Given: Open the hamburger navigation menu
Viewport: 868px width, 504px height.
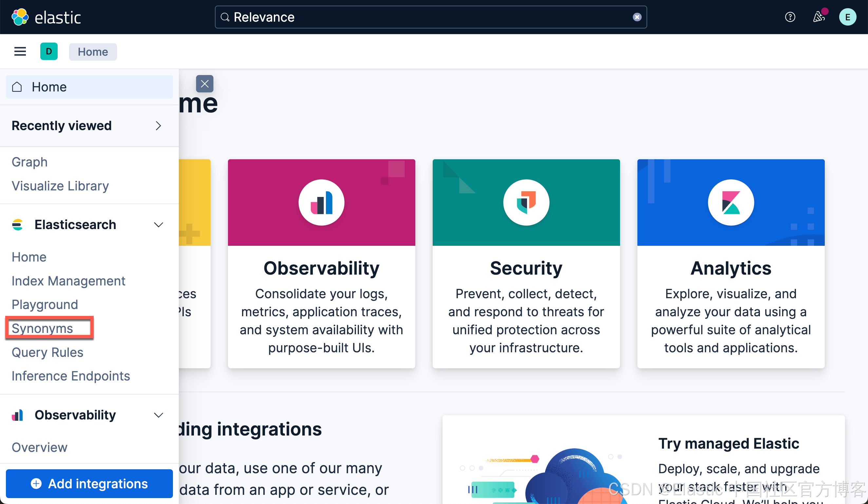Looking at the screenshot, I should coord(20,51).
